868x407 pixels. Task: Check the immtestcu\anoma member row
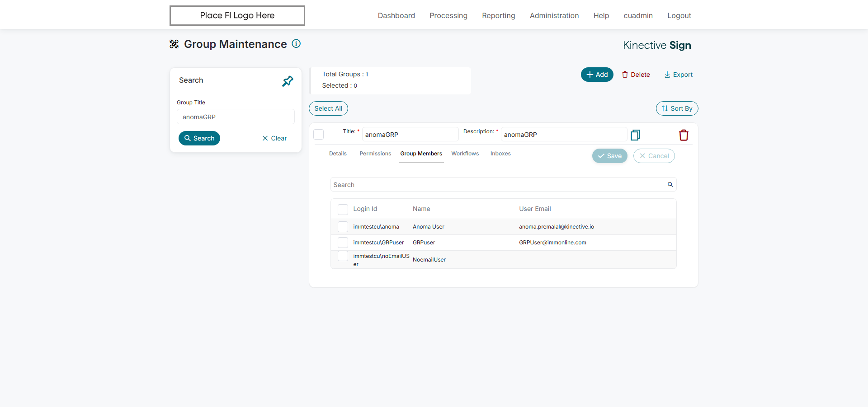tap(343, 227)
